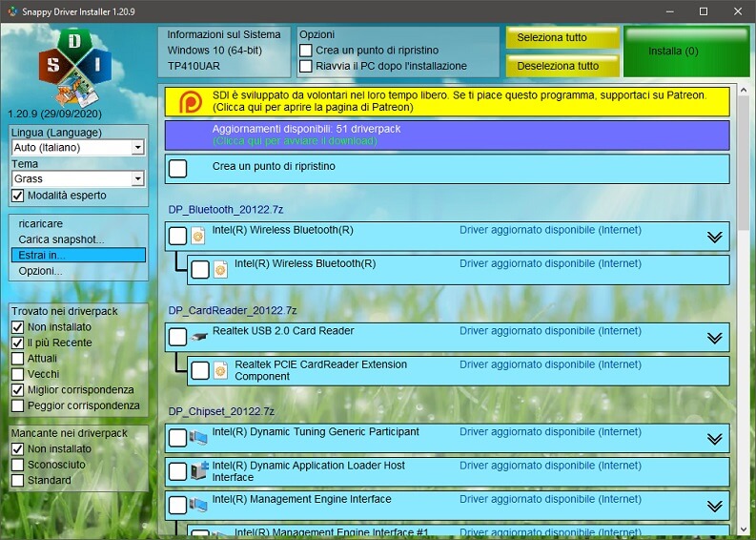756x540 pixels.
Task: Click the Windows 10 (64-bit) text
Action: (x=215, y=51)
